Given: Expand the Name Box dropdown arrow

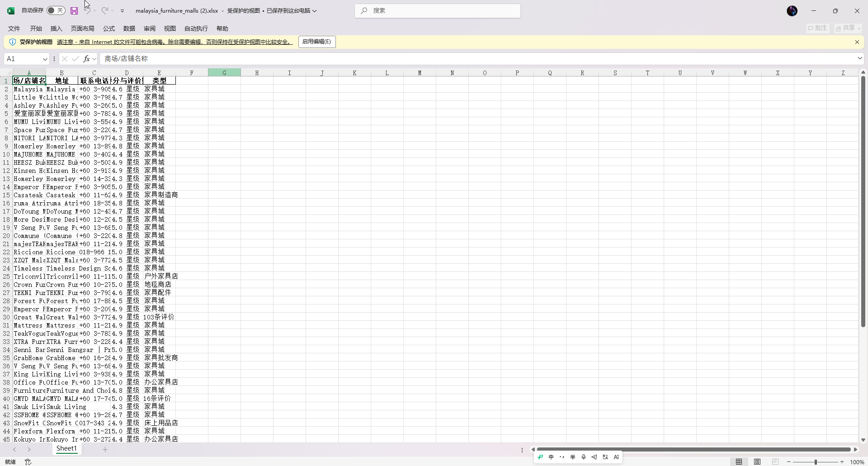Looking at the screenshot, I should click(x=45, y=59).
